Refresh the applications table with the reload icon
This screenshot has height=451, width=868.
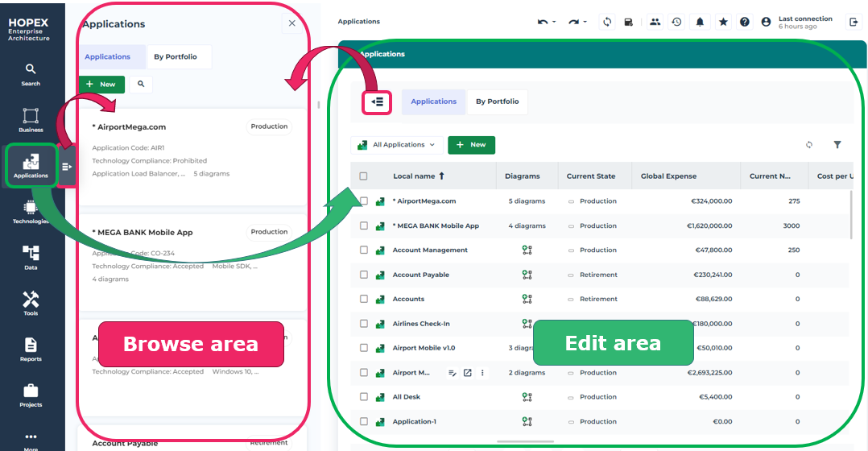[x=809, y=145]
